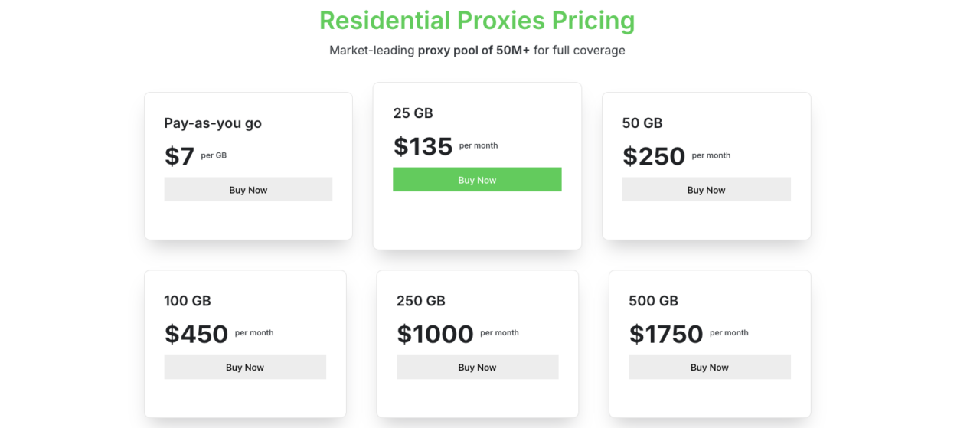
Task: Click the $450 price amount
Action: (196, 334)
